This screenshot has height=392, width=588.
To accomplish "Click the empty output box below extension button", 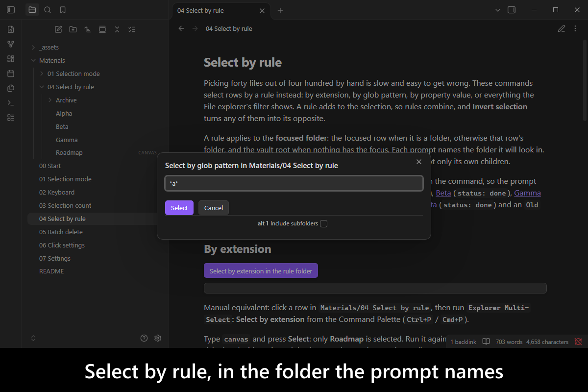I will tap(375, 288).
